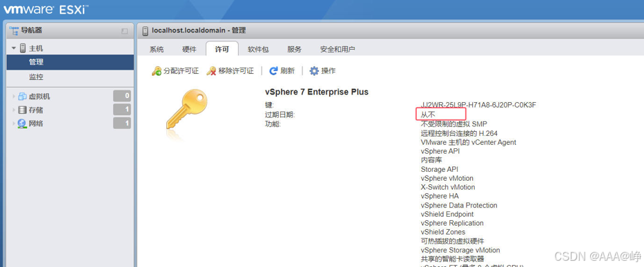
Task: Click VMware 主机的 vCenter Agent feature
Action: [x=469, y=142]
